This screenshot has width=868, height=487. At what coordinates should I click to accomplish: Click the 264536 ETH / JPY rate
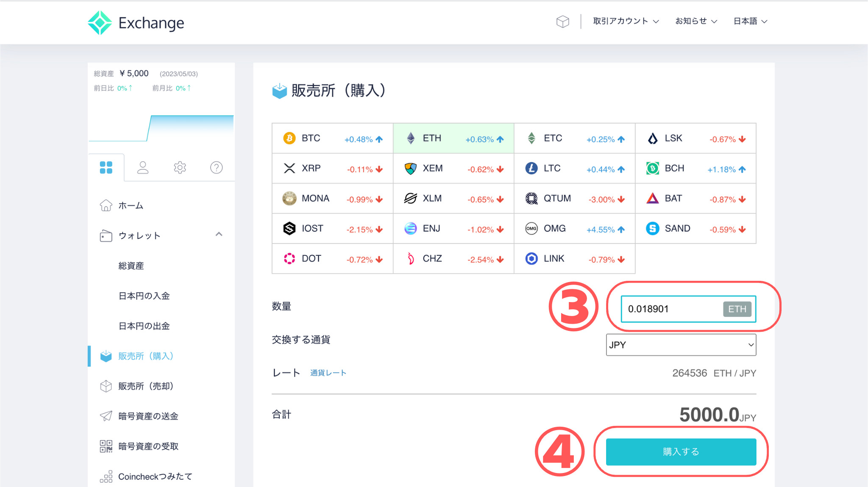click(x=714, y=373)
